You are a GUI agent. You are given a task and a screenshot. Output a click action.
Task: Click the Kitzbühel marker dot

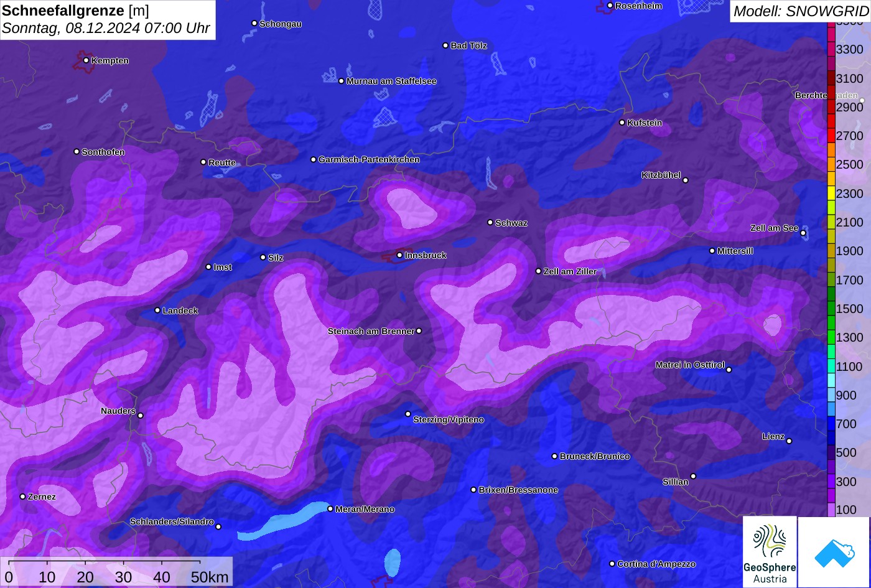tap(686, 180)
